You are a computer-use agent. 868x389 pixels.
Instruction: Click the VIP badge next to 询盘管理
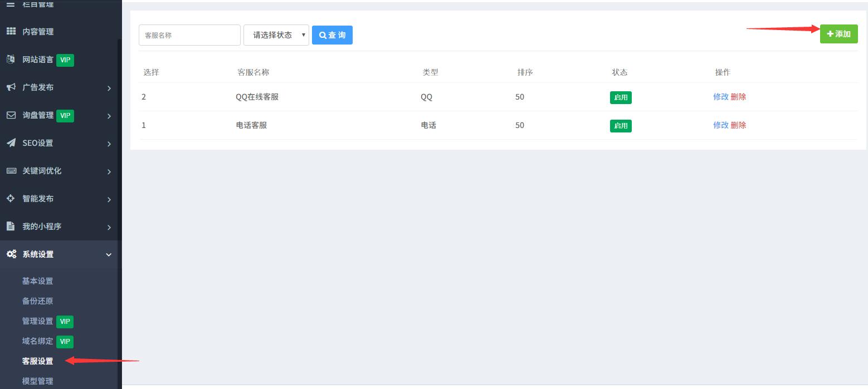pos(65,115)
